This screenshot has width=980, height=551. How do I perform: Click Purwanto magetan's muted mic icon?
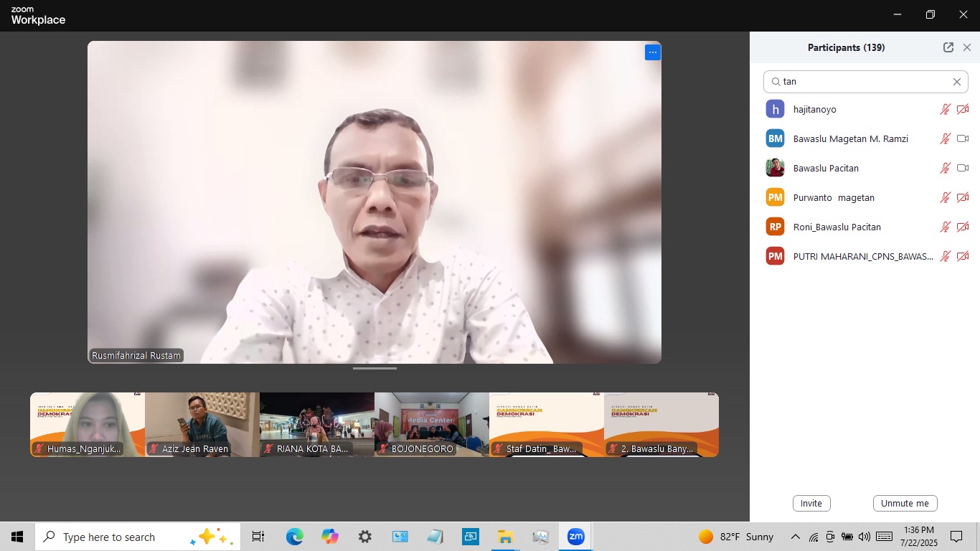(x=946, y=197)
